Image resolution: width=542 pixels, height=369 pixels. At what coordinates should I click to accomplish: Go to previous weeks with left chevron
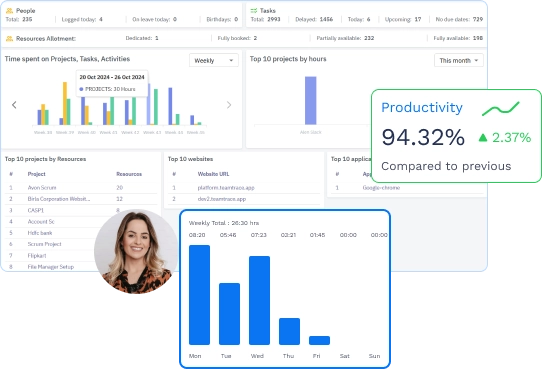[x=14, y=105]
